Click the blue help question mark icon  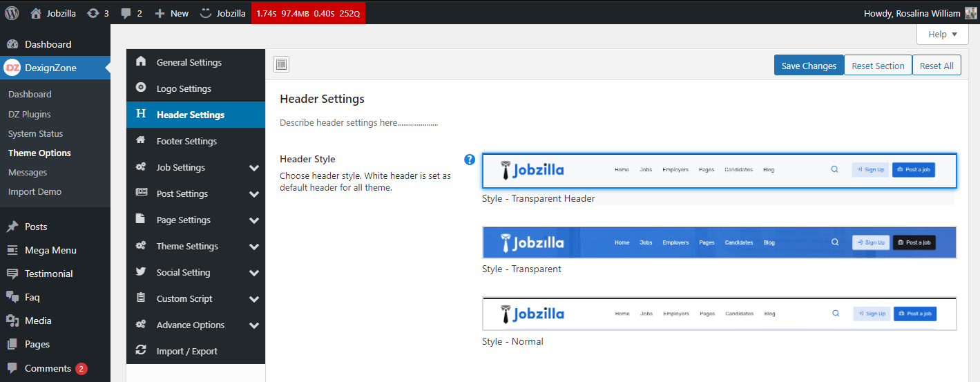(470, 160)
